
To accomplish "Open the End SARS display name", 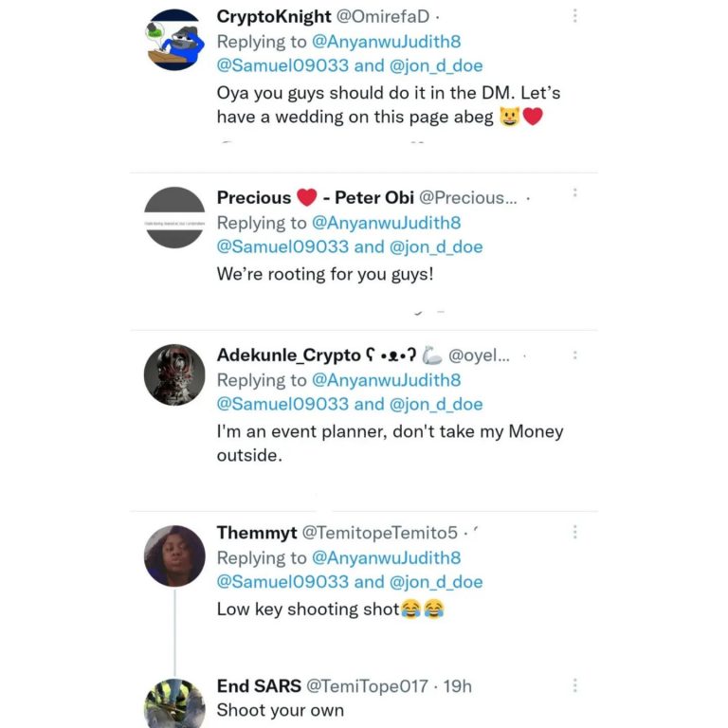I will [259, 685].
